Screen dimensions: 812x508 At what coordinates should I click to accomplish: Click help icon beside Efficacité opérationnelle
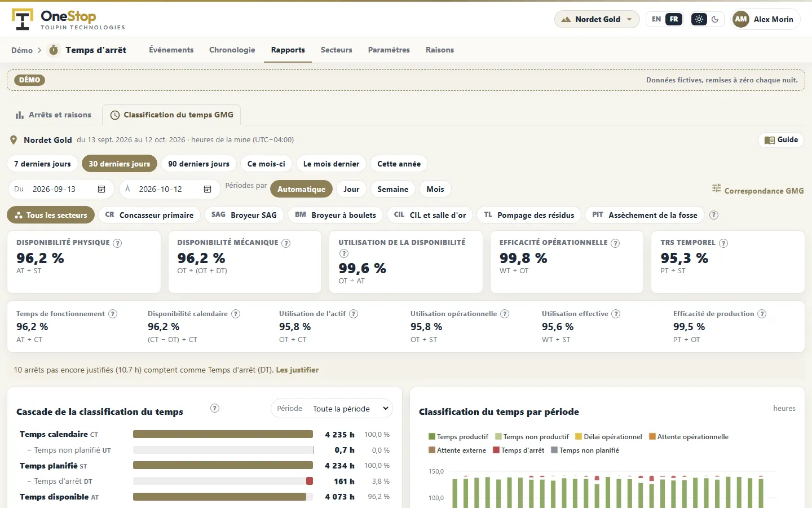pyautogui.click(x=615, y=243)
